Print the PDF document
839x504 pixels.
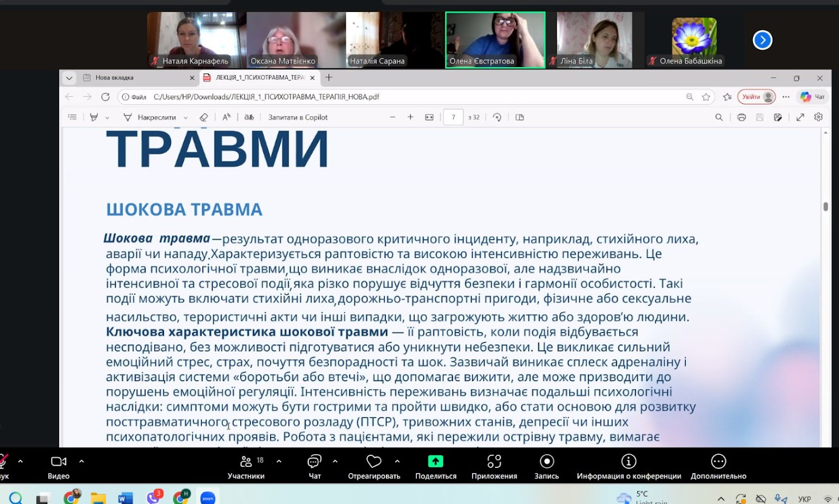pyautogui.click(x=742, y=118)
